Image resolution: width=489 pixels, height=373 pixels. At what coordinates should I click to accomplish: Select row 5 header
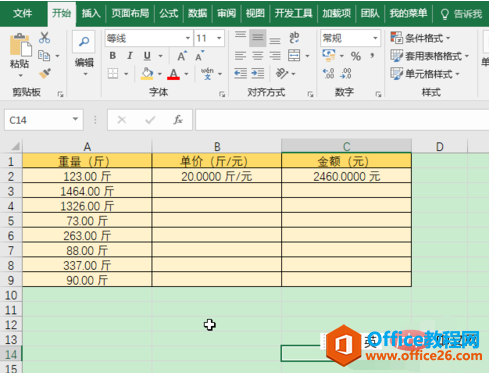coord(11,221)
